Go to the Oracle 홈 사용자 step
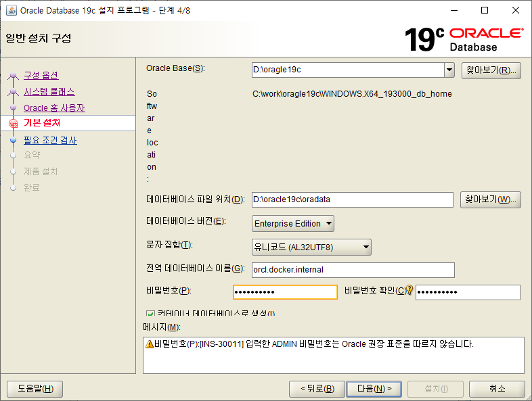532x401 pixels. 54,108
